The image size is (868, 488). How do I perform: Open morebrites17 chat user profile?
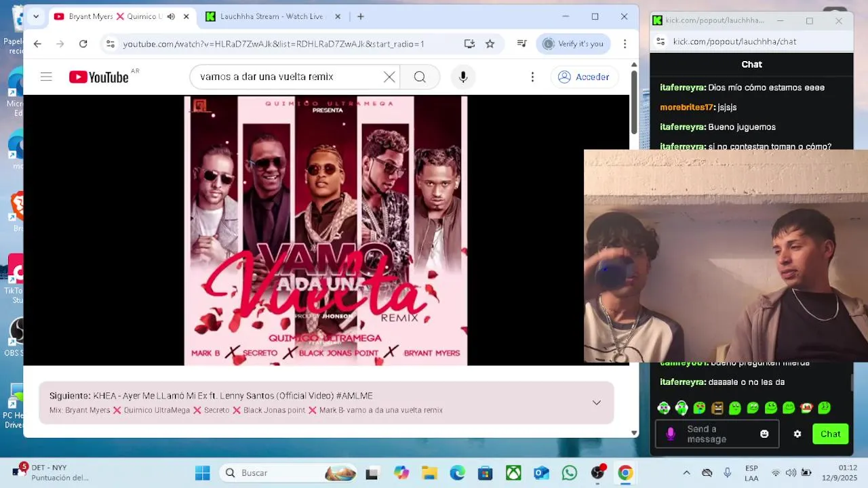coord(687,107)
